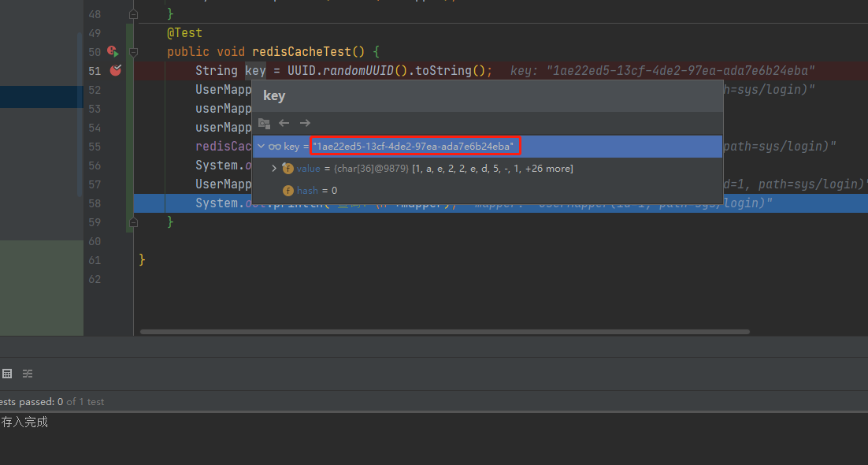Click the test status icon on line 51
This screenshot has height=465, width=868.
tap(115, 70)
